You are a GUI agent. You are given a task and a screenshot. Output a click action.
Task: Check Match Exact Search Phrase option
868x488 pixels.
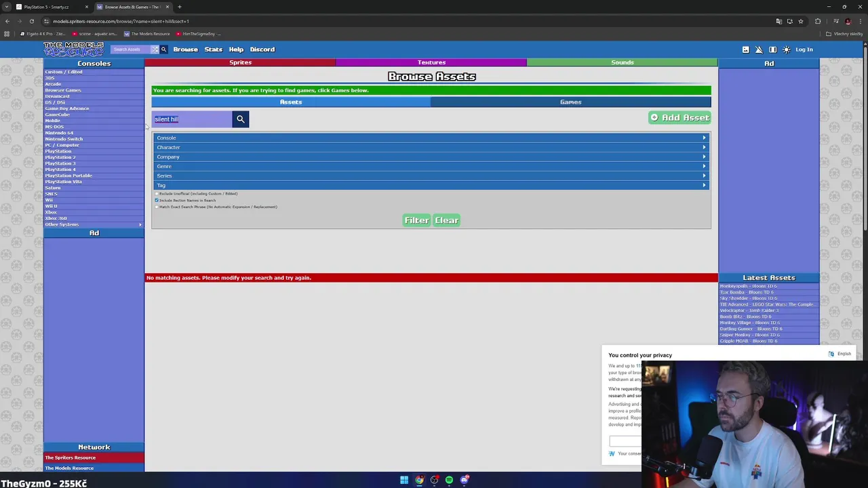pos(157,207)
